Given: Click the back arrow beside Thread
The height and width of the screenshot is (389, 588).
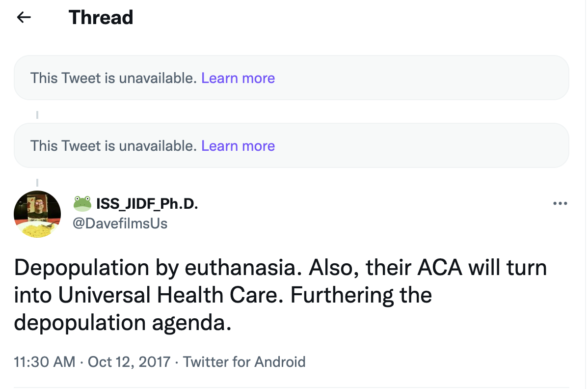Looking at the screenshot, I should point(24,18).
